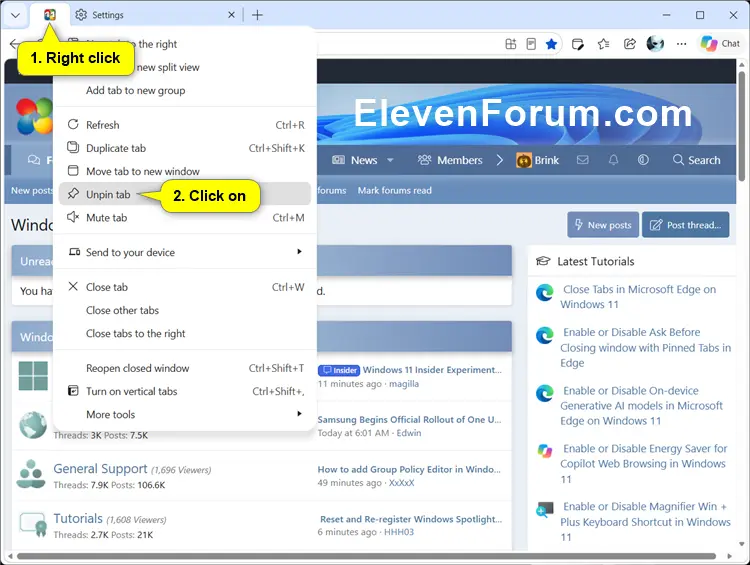Open Samsung Begins Official Rollout thread
This screenshot has width=750, height=565.
(409, 420)
